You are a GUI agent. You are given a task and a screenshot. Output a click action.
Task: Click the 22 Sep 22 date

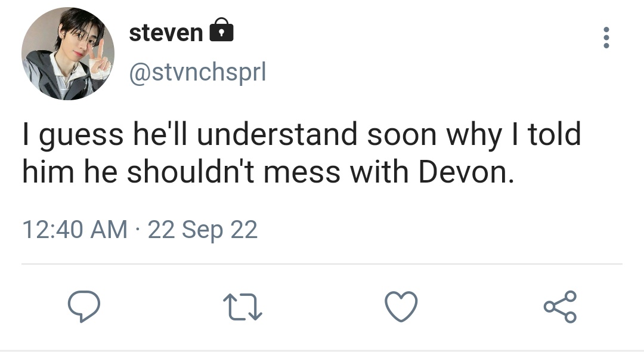(x=203, y=230)
